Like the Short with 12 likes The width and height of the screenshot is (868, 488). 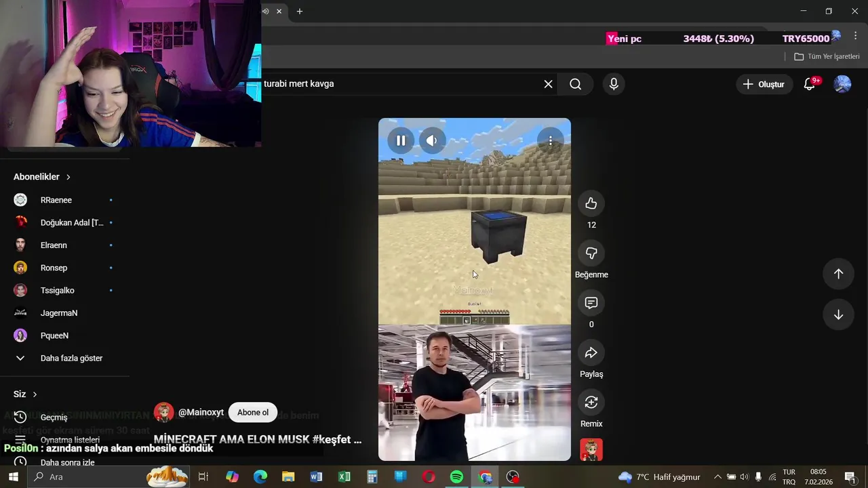(591, 203)
